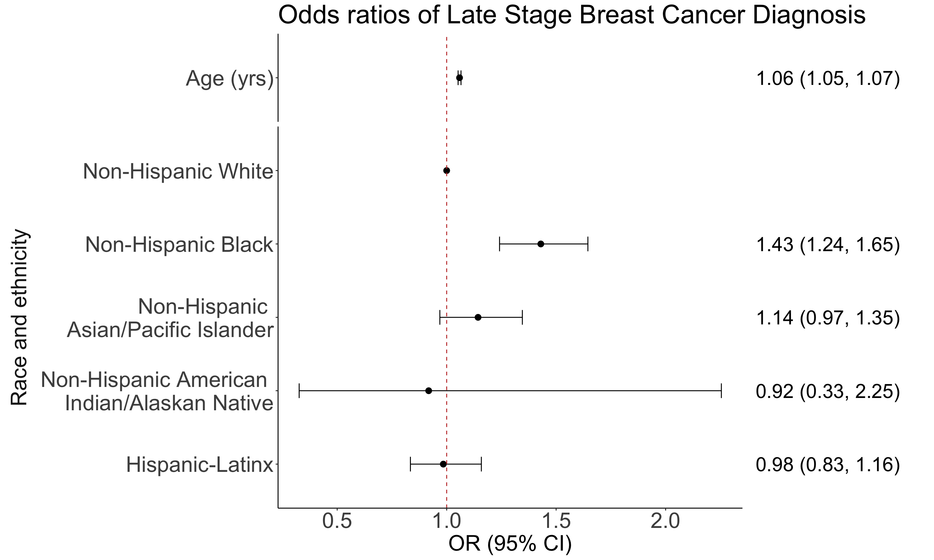Click the 0.5 x-axis tick label
Screen dimensions: 934x560
(337, 522)
